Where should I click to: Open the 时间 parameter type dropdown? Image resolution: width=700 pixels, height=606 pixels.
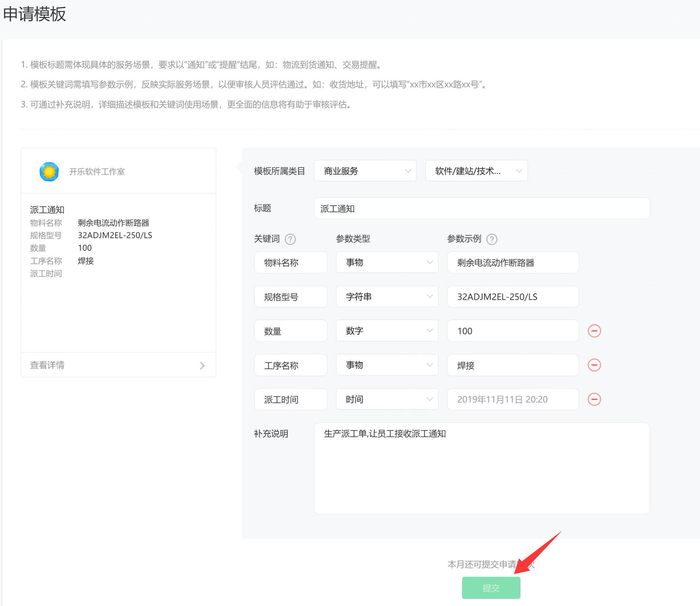click(x=387, y=399)
